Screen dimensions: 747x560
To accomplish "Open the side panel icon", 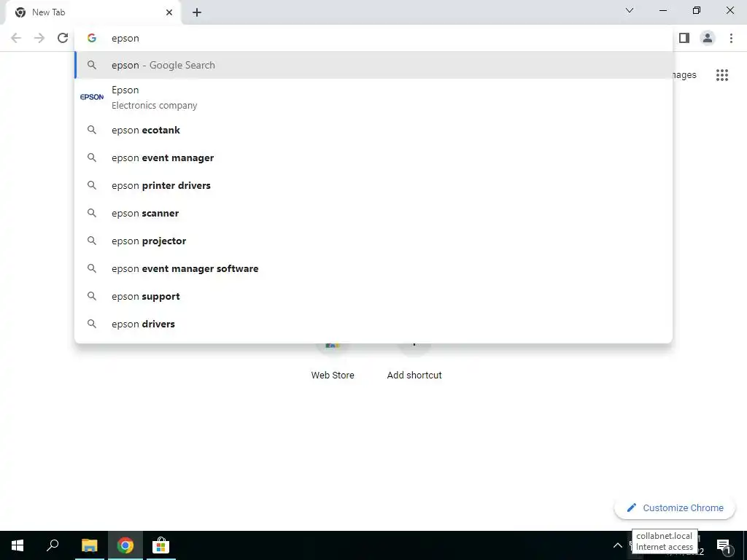I will coord(684,38).
